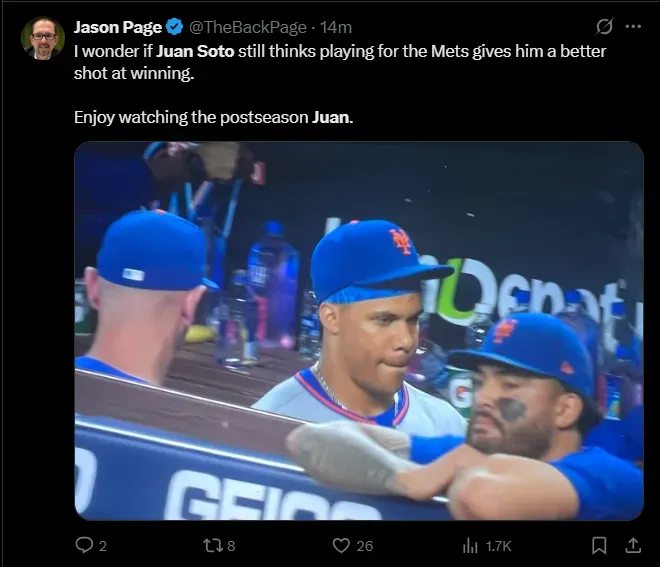
Task: Click the reply count 2
Action: [103, 545]
